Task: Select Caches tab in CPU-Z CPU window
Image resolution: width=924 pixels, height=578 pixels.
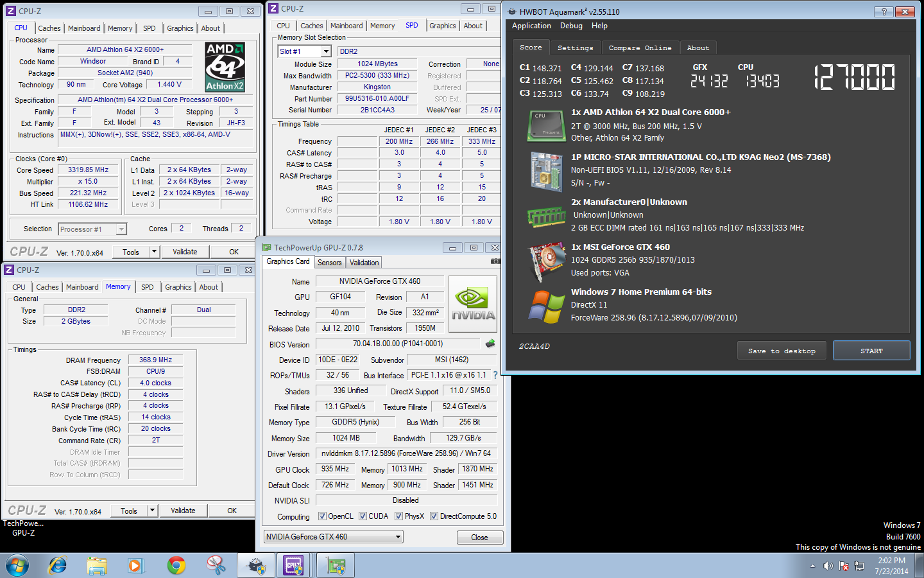Action: point(49,28)
